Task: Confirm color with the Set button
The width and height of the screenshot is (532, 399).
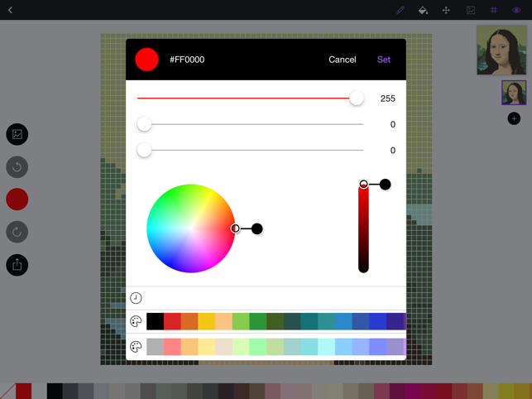Action: pos(384,60)
